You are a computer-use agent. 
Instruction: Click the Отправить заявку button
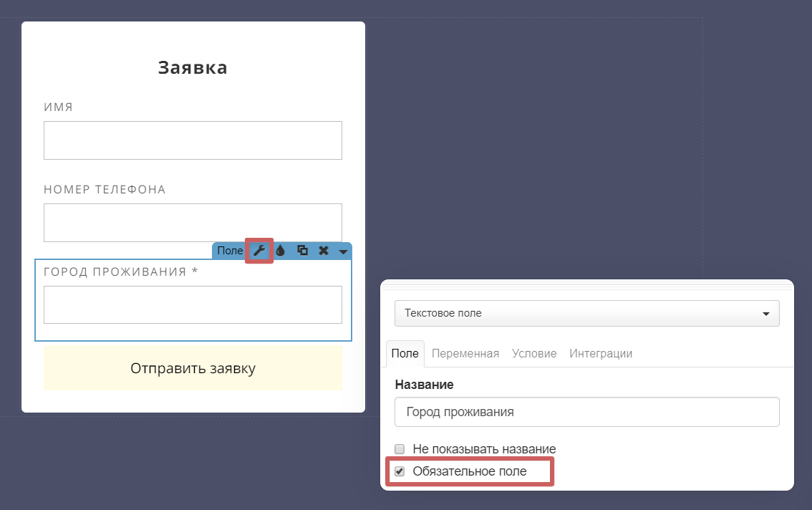click(x=193, y=368)
